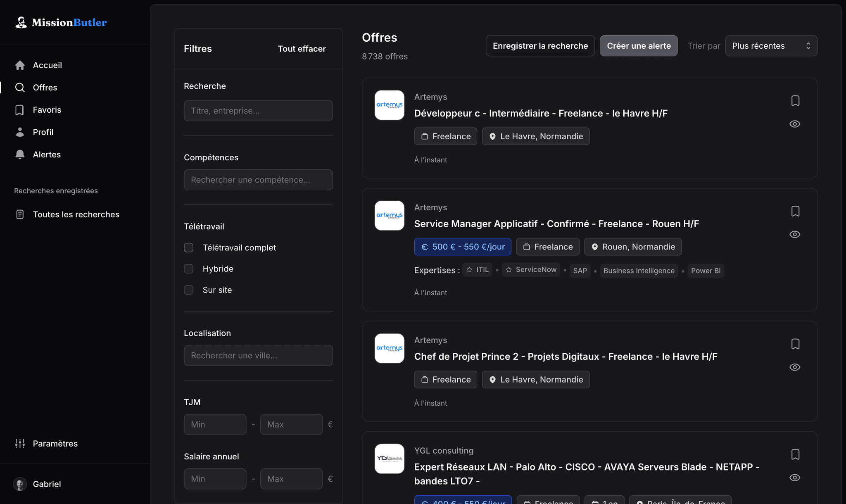The height and width of the screenshot is (504, 846).
Task: Focus the Compétences search field
Action: (x=259, y=180)
